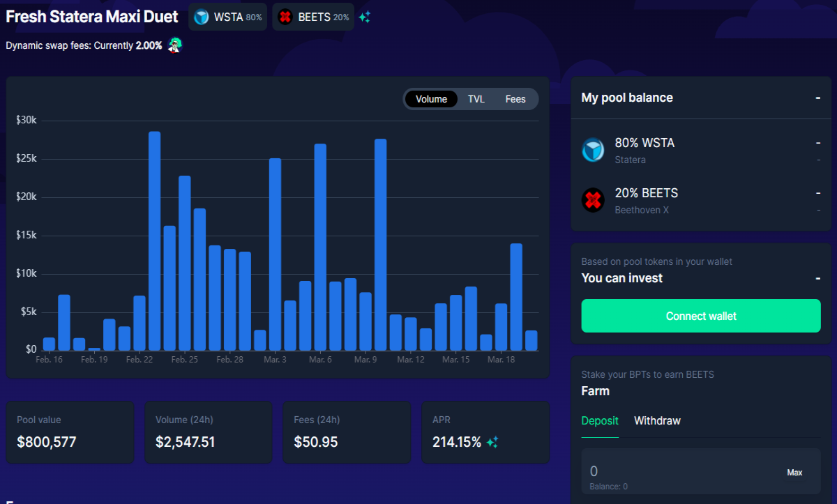This screenshot has width=837, height=504.
Task: Click the WSTA token icon in header chip
Action: point(202,17)
